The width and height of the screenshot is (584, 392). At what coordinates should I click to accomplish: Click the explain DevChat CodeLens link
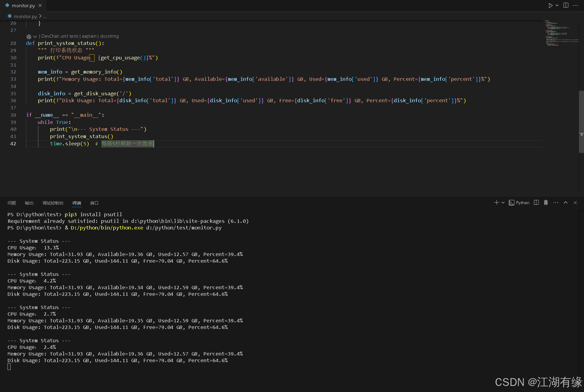pyautogui.click(x=89, y=36)
